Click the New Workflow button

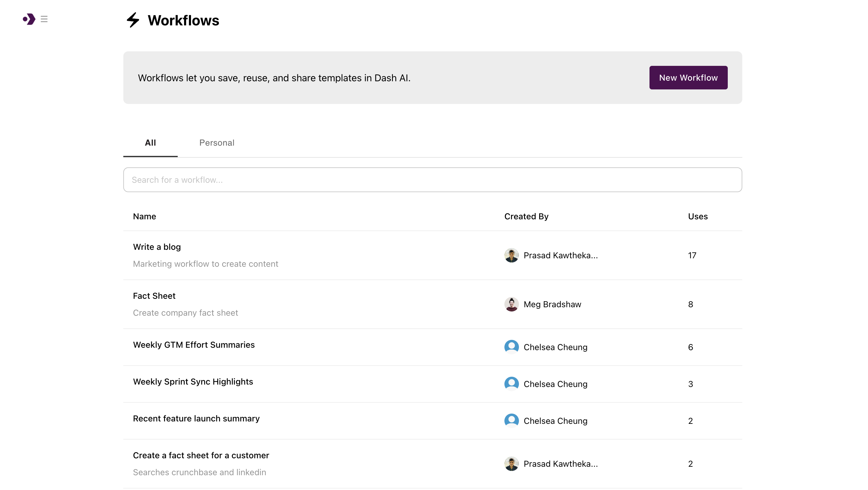(x=688, y=77)
